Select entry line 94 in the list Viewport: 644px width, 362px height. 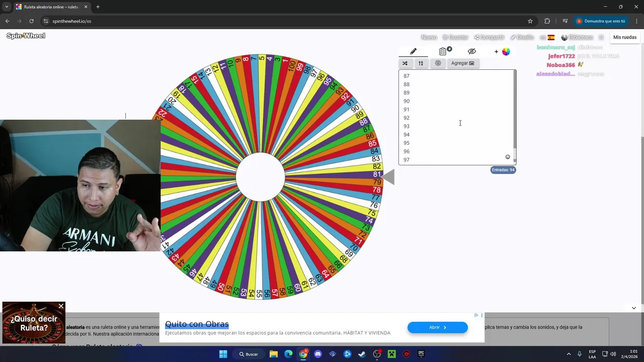pos(407,135)
